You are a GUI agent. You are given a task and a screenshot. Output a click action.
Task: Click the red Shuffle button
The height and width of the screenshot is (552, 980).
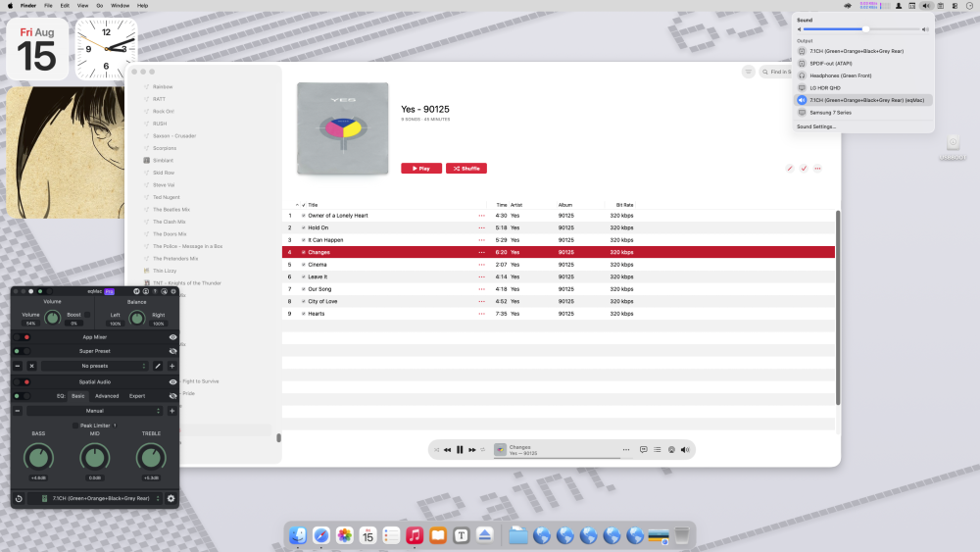[x=466, y=169]
